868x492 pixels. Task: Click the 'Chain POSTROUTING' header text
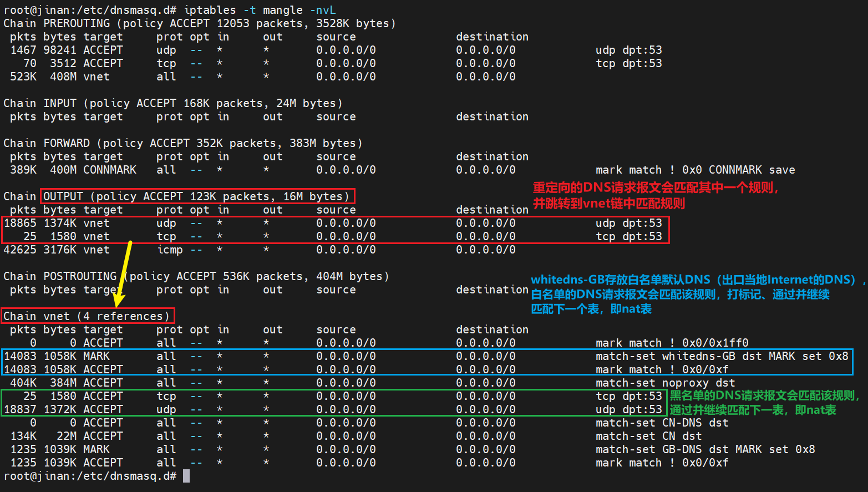60,276
